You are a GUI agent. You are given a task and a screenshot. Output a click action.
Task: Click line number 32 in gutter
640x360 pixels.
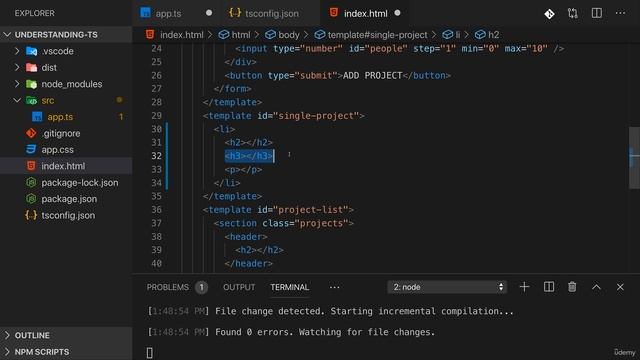[x=156, y=156]
